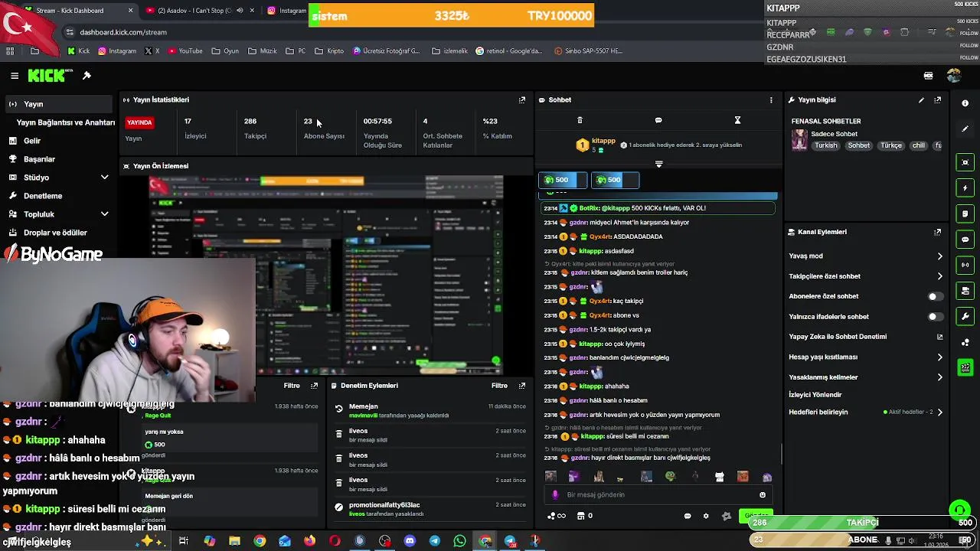Screen dimensions: 980x551
Task: Open the Kick hamburger menu
Action: [15, 76]
